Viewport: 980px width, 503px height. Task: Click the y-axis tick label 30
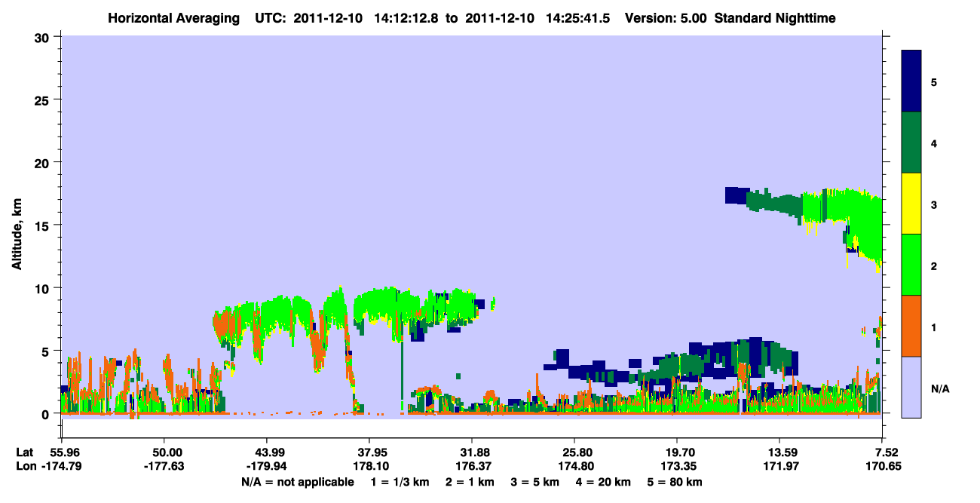(44, 37)
